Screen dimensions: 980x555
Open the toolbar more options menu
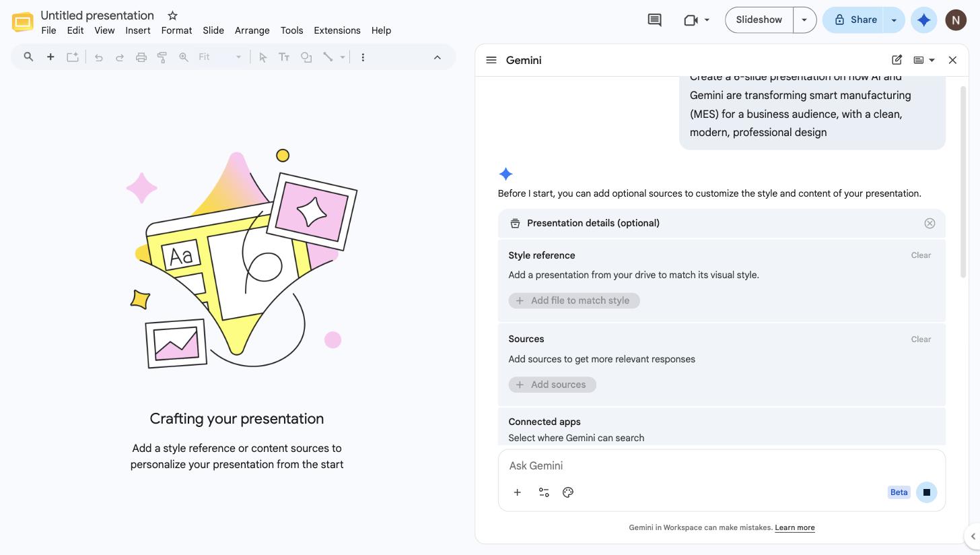[x=363, y=57]
